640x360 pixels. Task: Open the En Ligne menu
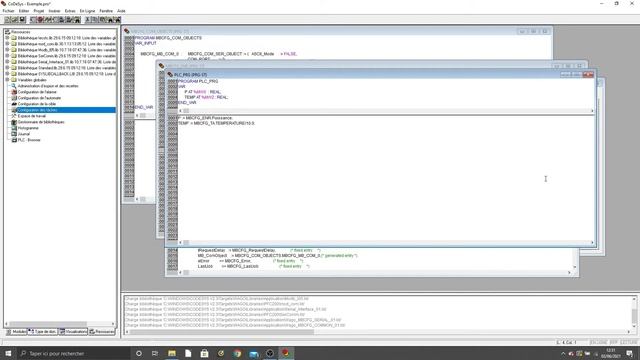[x=87, y=11]
